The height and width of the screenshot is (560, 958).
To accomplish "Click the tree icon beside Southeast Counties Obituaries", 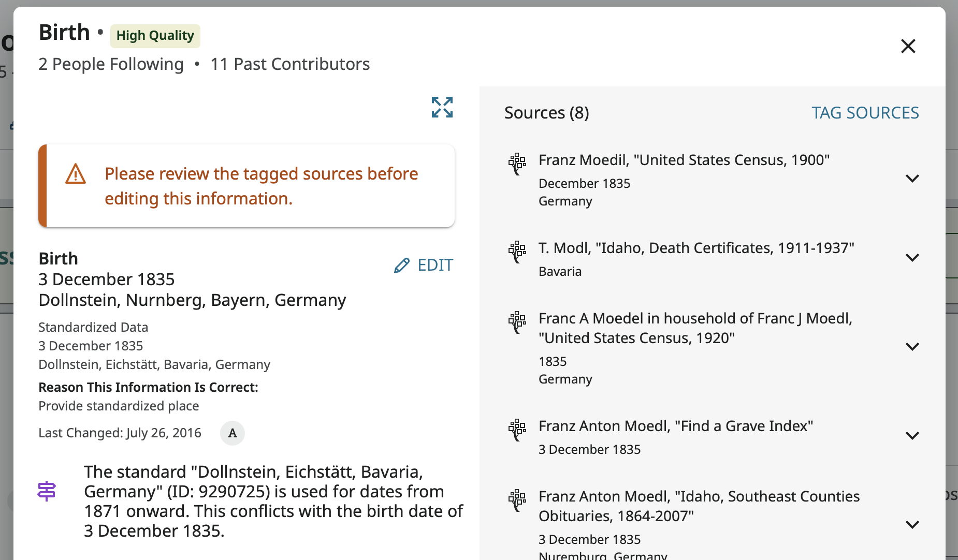I will pos(517,500).
